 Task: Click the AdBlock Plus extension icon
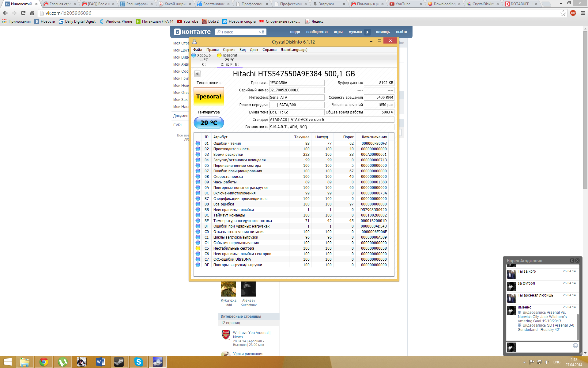(573, 13)
